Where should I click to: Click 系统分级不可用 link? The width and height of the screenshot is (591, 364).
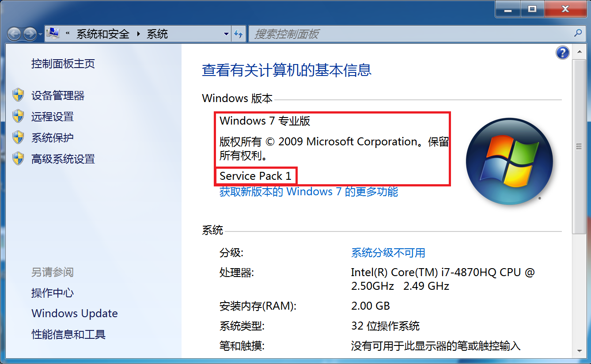tap(388, 253)
